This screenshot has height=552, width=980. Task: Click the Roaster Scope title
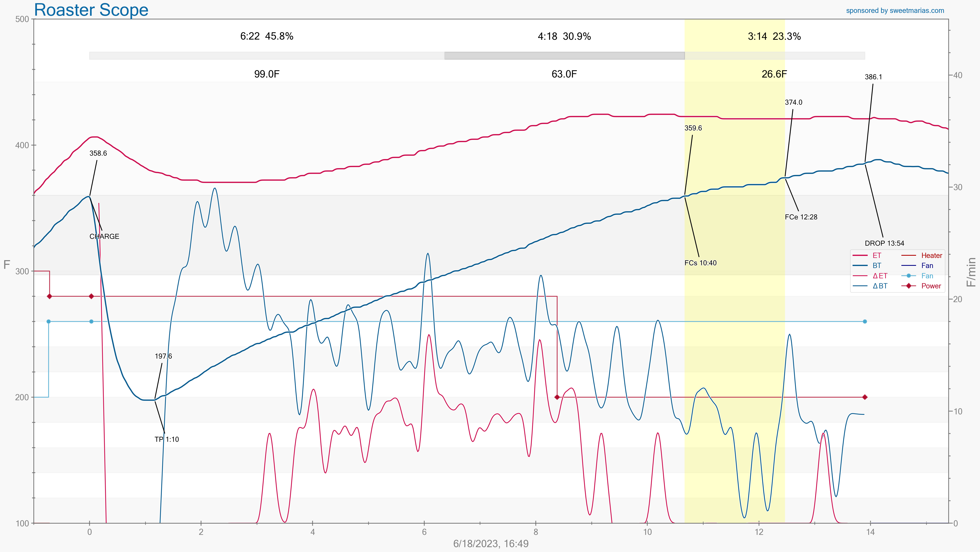tap(91, 10)
